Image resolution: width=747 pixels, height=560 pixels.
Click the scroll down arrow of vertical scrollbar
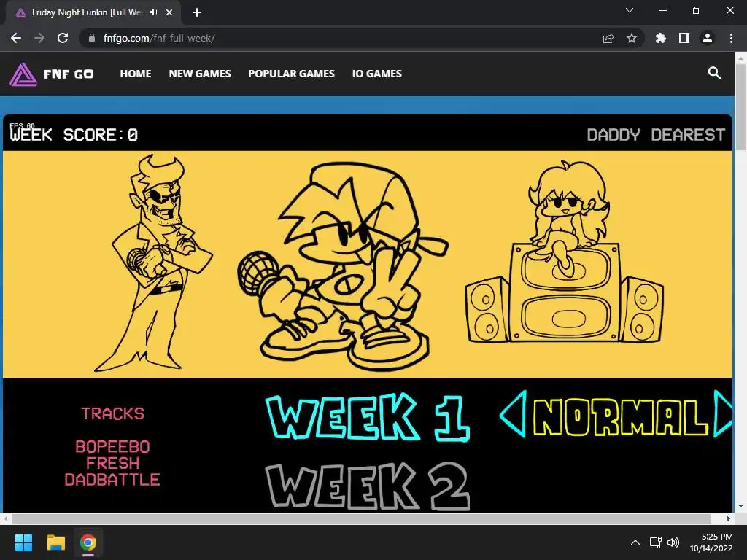[740, 506]
